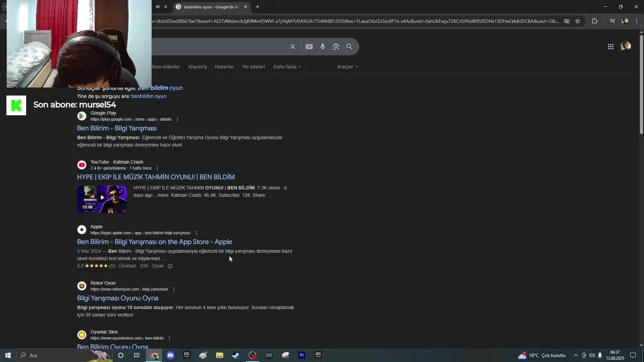Open HYPE EKİP İLE MÜZİK TAHMİN OYUNU link

click(156, 177)
